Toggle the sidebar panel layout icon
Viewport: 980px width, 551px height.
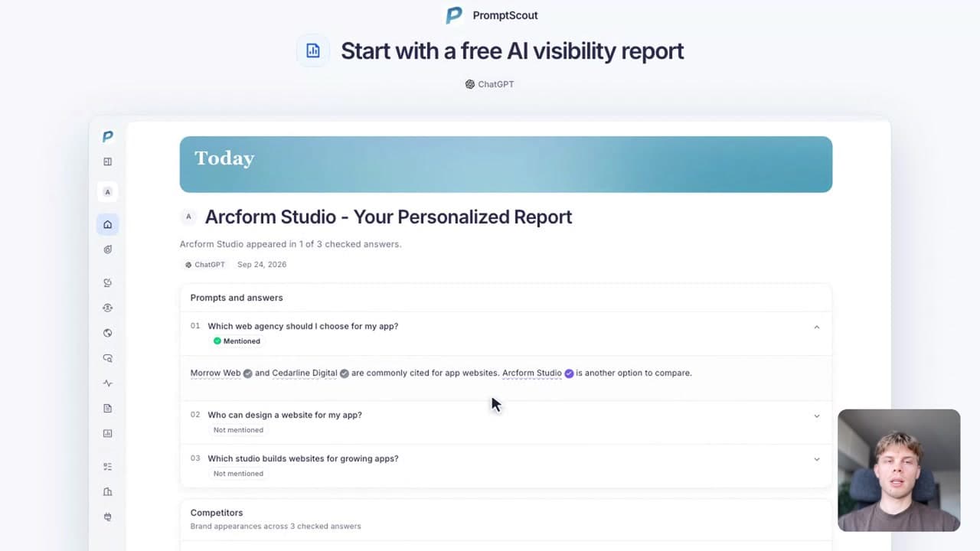coord(108,161)
